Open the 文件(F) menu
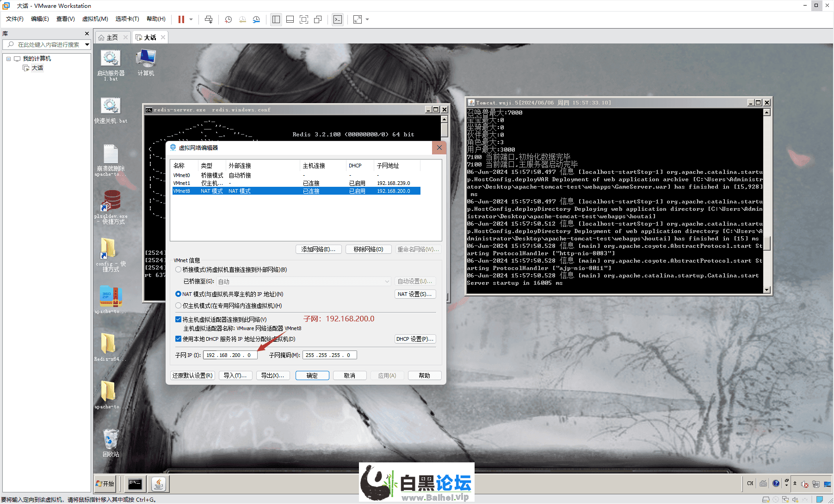Screen dimensions: 834x504 click(x=15, y=19)
